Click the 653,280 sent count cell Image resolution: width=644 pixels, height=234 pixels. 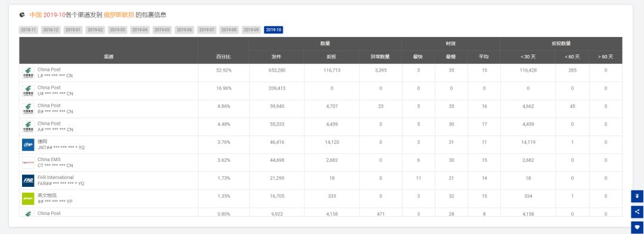click(x=277, y=70)
